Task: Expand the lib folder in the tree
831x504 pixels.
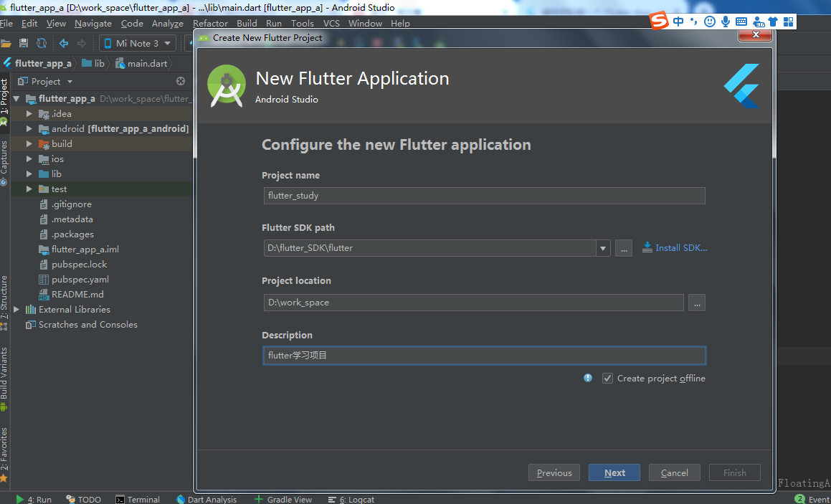Action: 29,173
